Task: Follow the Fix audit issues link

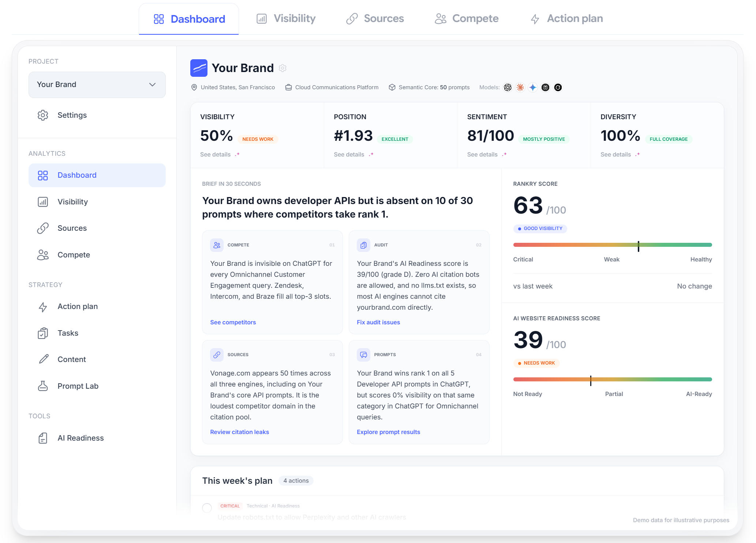Action: tap(378, 322)
